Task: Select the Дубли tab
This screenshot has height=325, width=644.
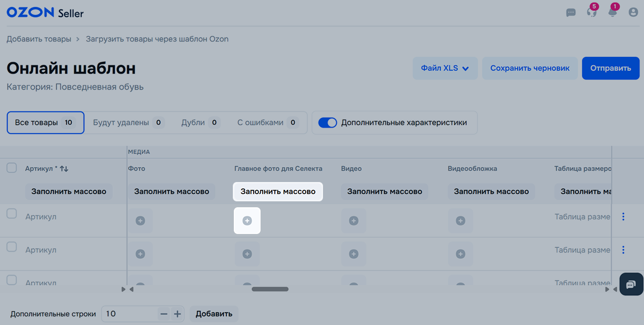Action: point(200,123)
